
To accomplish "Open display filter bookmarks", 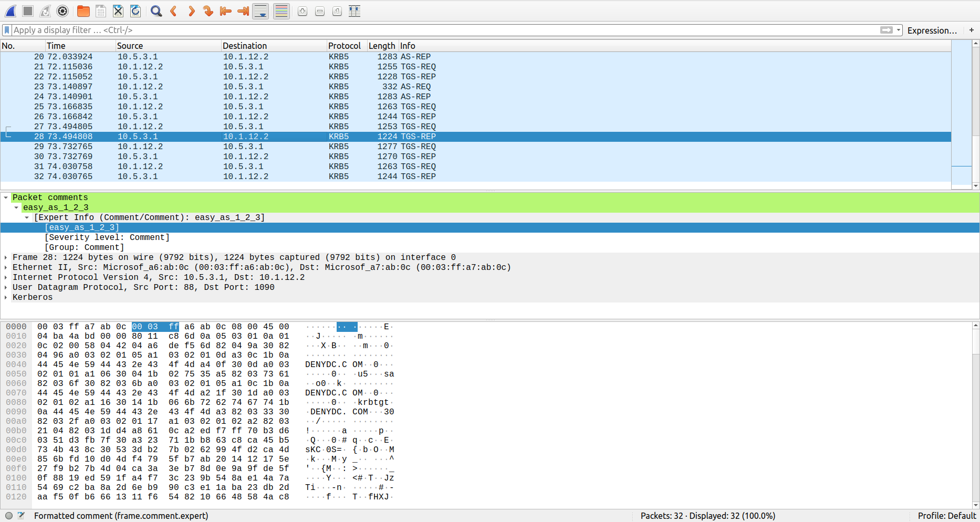I will point(7,30).
